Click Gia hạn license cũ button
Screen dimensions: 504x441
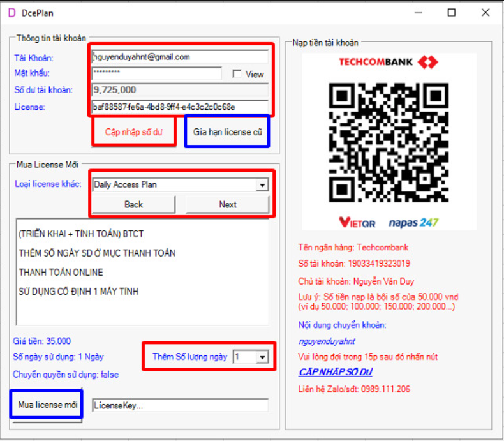pyautogui.click(x=227, y=132)
